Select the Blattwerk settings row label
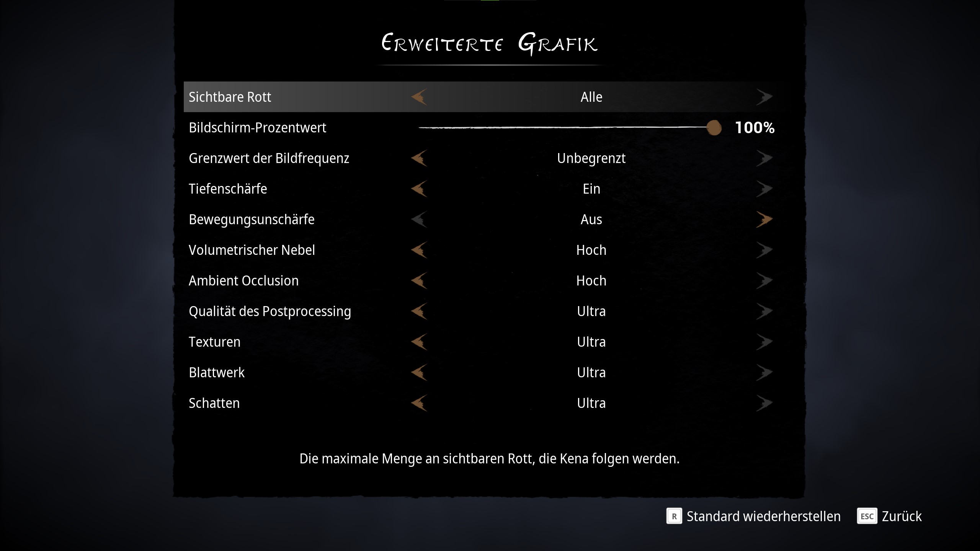The height and width of the screenshot is (551, 980). [217, 372]
